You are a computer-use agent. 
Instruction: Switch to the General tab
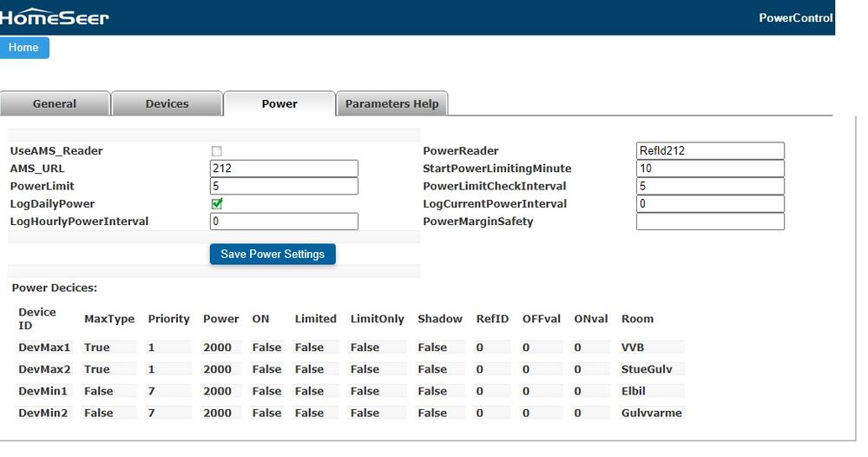(55, 103)
